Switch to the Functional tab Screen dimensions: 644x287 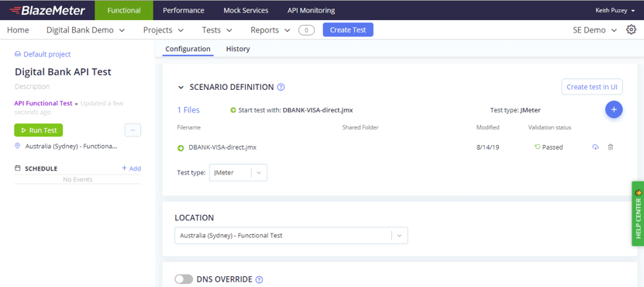124,10
